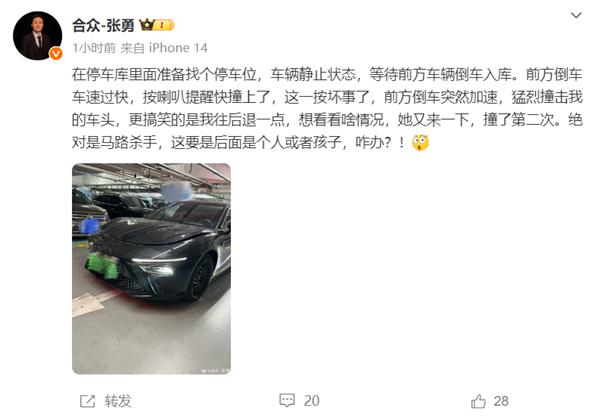Like the post with thumbs-up icon

point(478,401)
